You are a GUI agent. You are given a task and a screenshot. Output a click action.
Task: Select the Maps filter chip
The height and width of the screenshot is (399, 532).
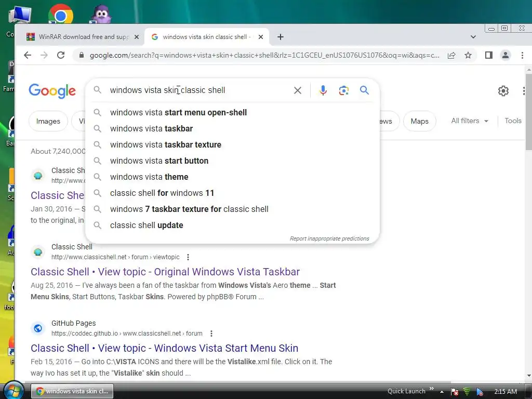click(420, 121)
